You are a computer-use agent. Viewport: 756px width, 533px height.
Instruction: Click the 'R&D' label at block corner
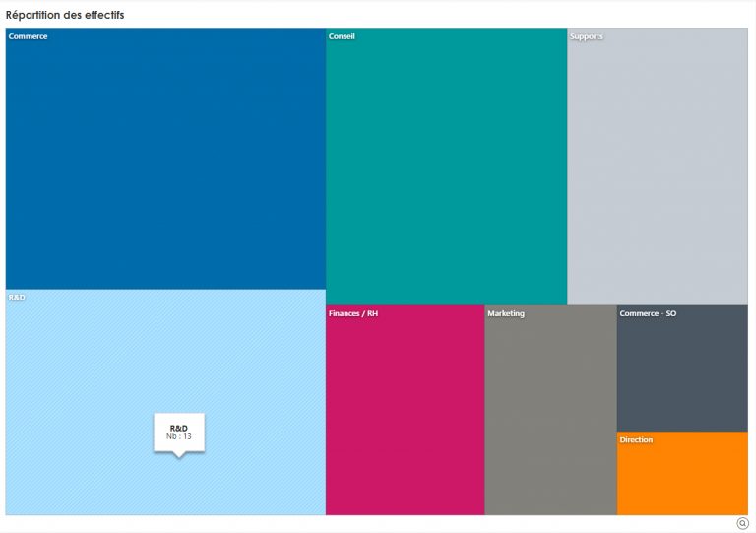[x=17, y=297]
